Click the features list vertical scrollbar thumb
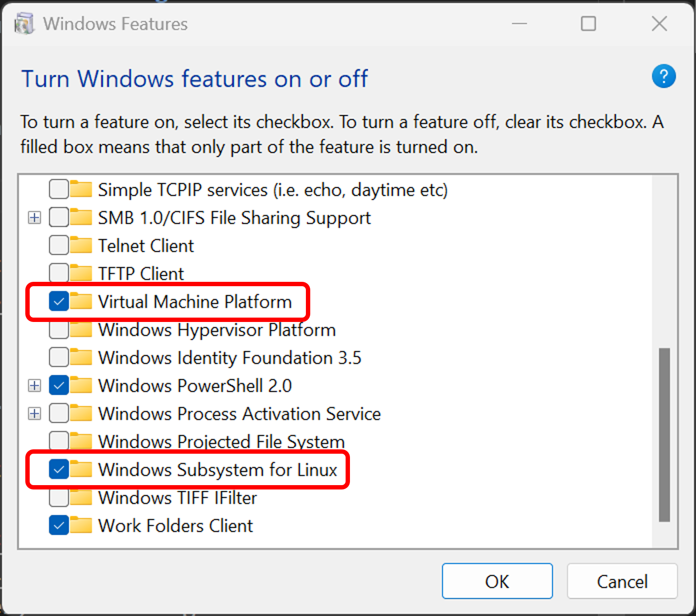This screenshot has height=616, width=696. point(664,435)
